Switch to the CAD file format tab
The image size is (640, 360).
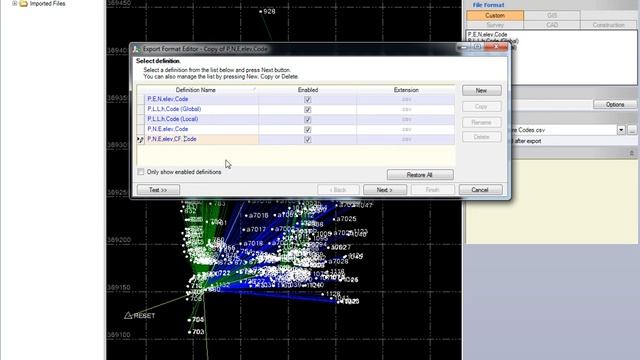click(x=552, y=25)
